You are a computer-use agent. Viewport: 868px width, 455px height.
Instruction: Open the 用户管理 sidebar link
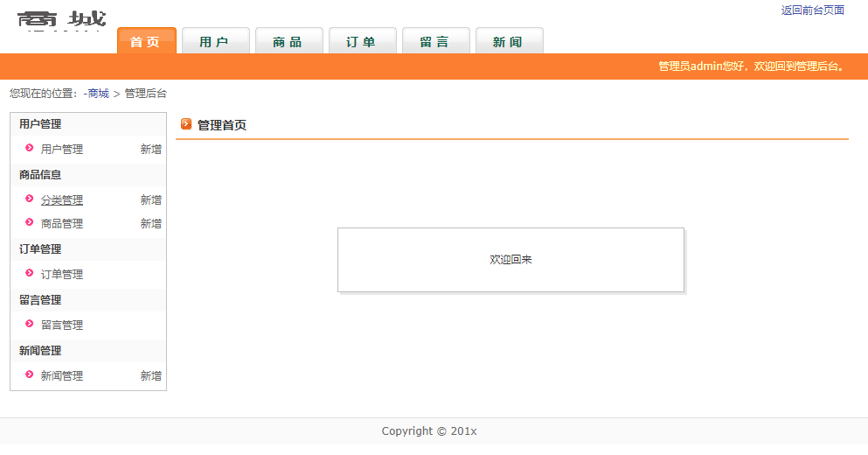[62, 149]
